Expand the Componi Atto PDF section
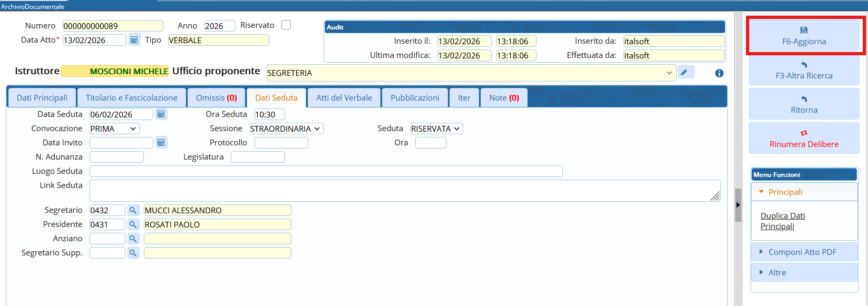The height and width of the screenshot is (306, 868). click(802, 252)
